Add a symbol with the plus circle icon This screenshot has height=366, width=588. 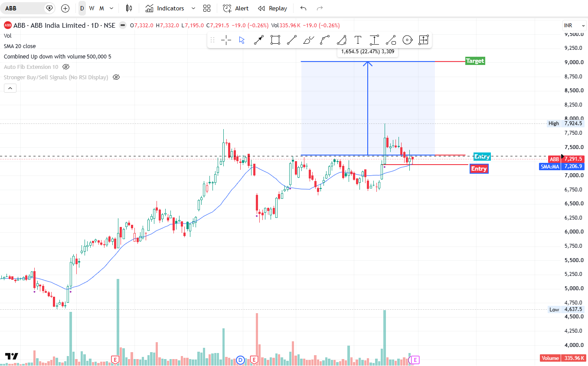tap(65, 8)
